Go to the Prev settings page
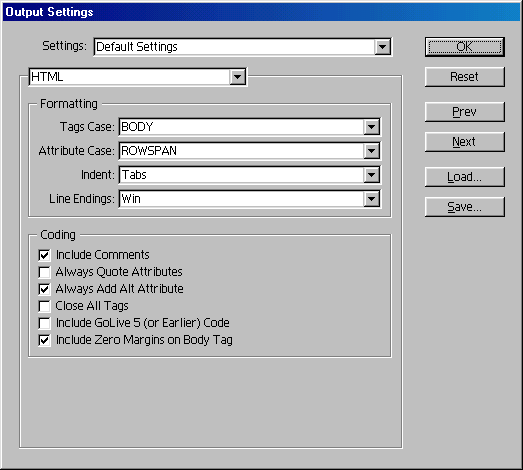 click(465, 112)
